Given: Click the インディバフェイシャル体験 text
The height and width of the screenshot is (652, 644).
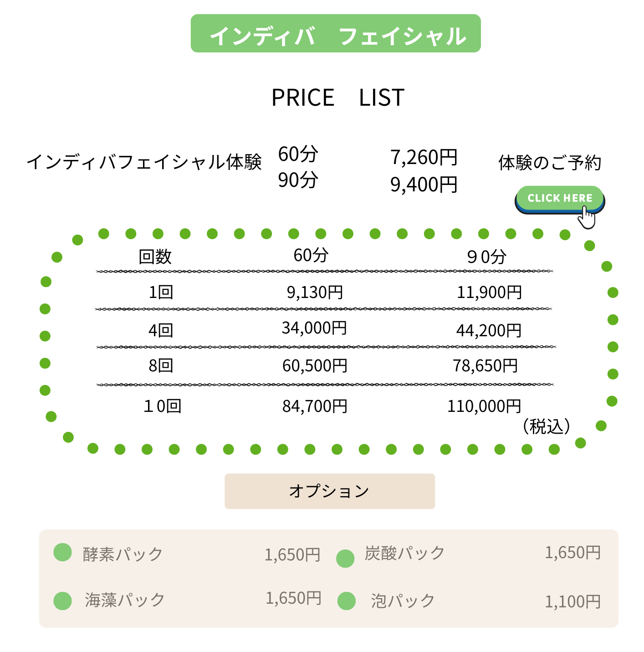Looking at the screenshot, I should (x=144, y=162).
